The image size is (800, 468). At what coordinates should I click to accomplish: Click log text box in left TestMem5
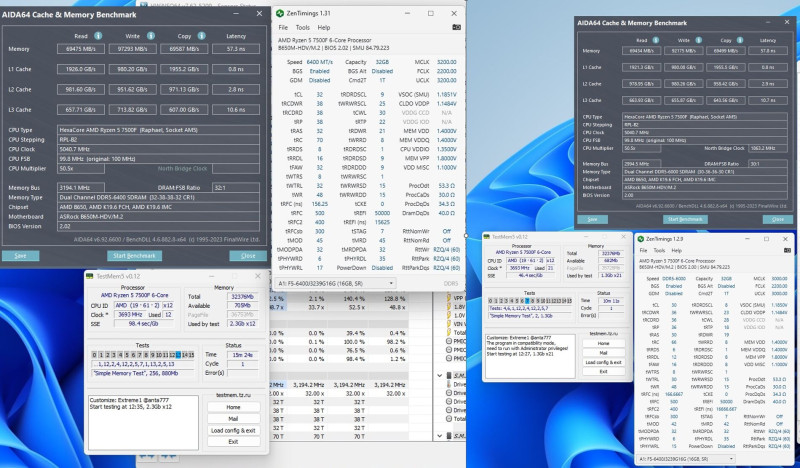pyautogui.click(x=143, y=422)
